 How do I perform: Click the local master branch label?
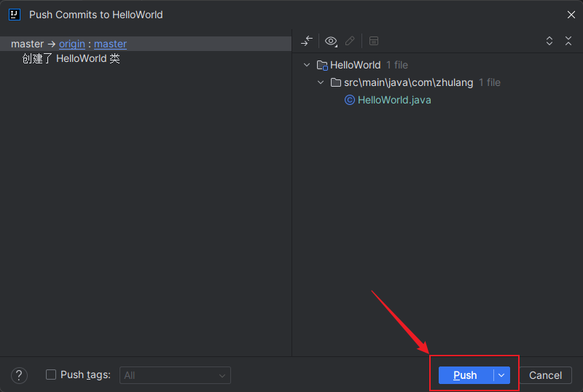(x=28, y=44)
